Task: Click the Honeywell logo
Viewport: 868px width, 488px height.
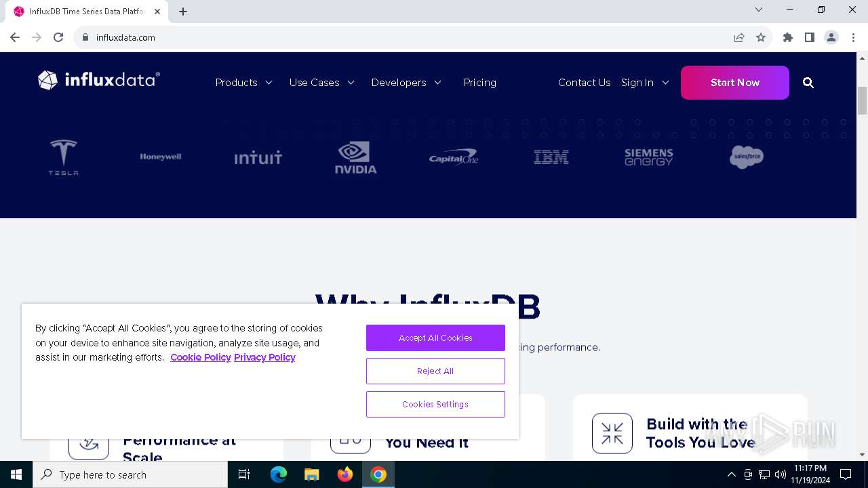Action: click(x=161, y=157)
